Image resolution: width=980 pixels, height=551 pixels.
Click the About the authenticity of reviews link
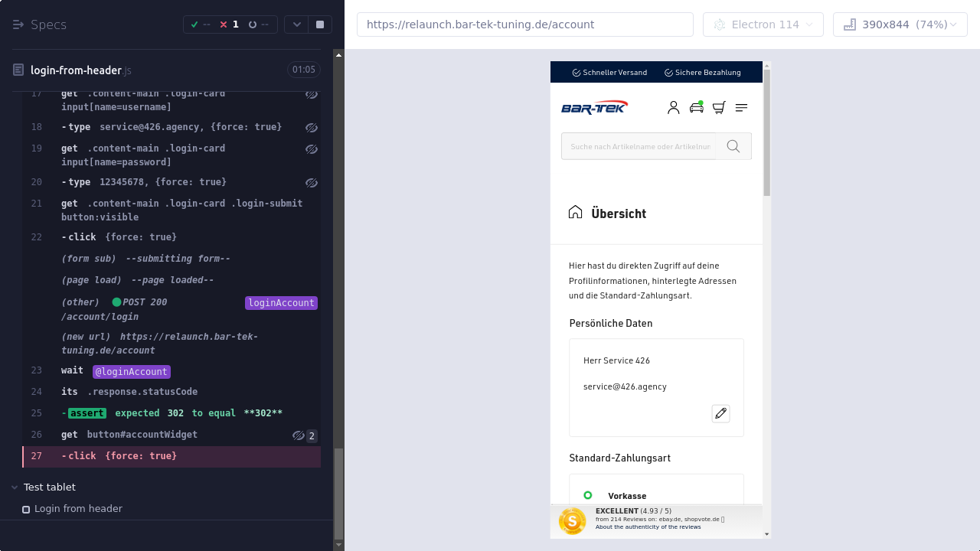click(648, 527)
